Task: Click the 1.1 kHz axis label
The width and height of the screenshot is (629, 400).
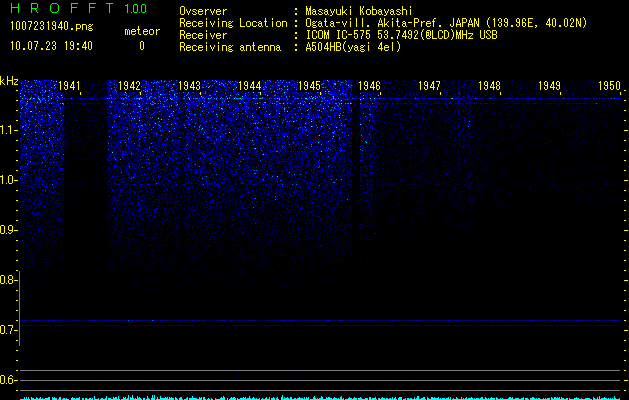Action: point(8,130)
